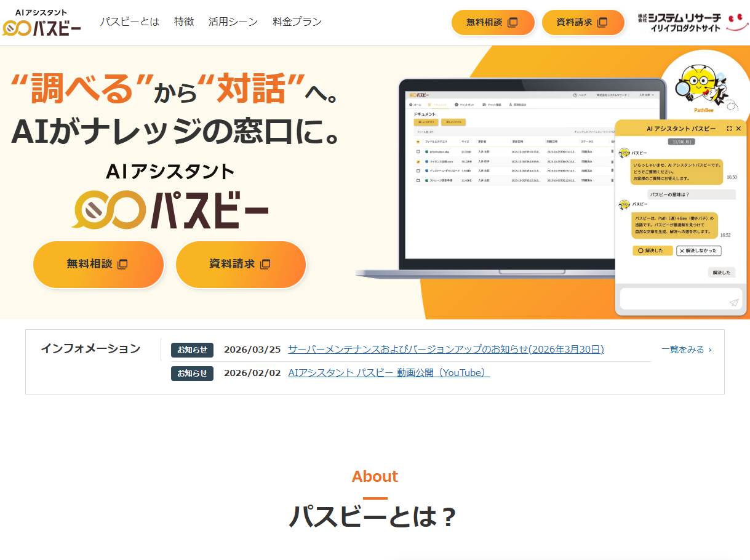Click the speech-bubble パスビー logo in hero
Viewport: 750px width, 560px height.
click(170, 210)
